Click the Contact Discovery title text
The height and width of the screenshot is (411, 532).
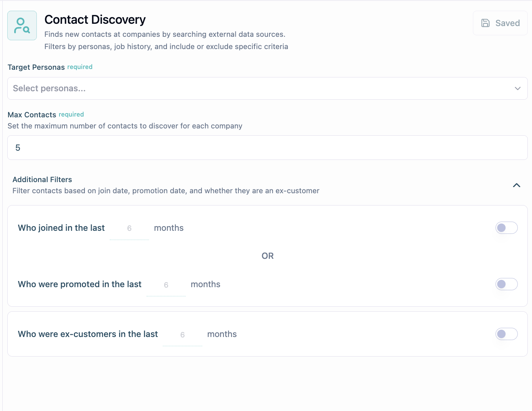(x=95, y=20)
